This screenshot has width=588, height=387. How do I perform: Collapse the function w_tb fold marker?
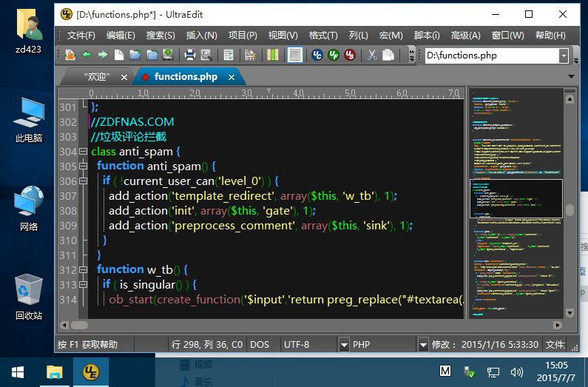tap(83, 270)
